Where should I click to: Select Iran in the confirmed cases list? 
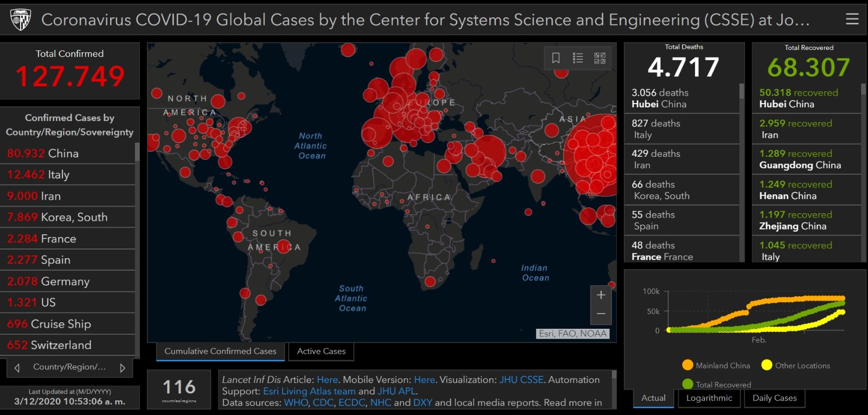point(67,196)
